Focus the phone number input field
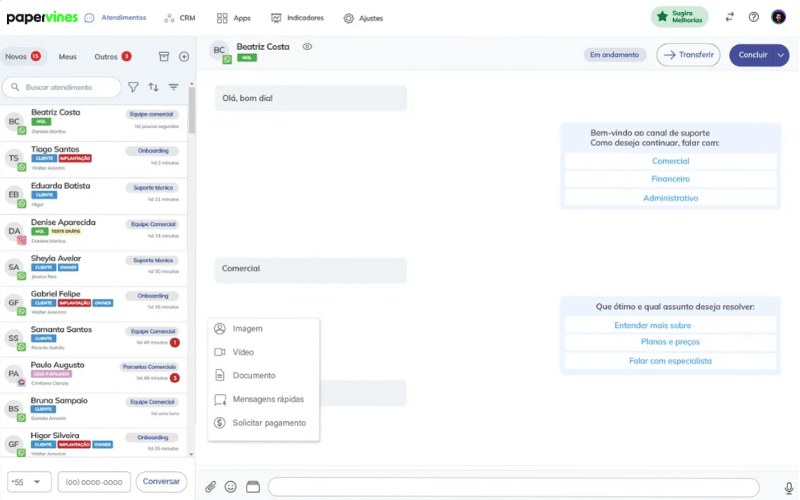 94,482
